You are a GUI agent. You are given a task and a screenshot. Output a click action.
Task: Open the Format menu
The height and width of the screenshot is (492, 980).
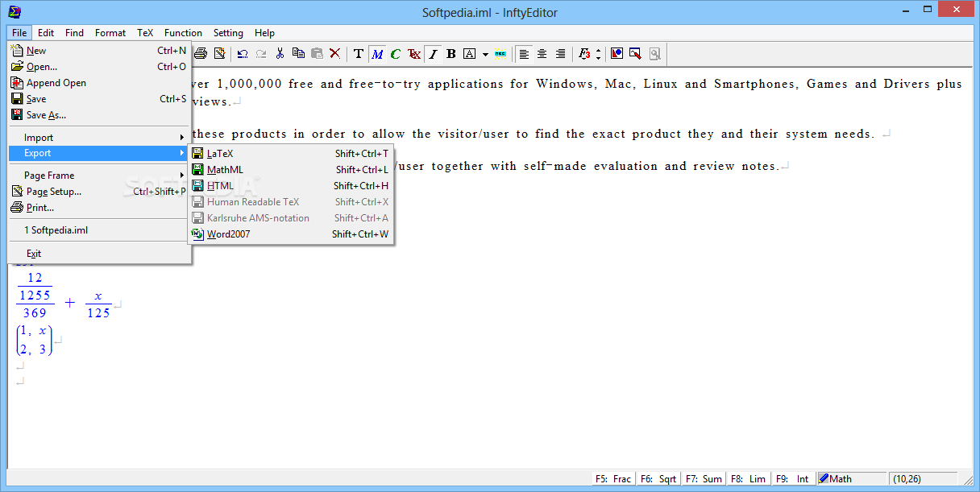click(110, 33)
